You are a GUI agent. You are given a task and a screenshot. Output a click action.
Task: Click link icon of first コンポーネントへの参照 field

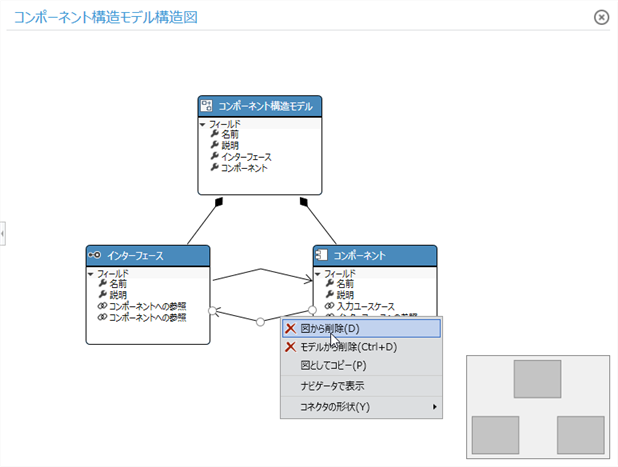click(x=102, y=306)
